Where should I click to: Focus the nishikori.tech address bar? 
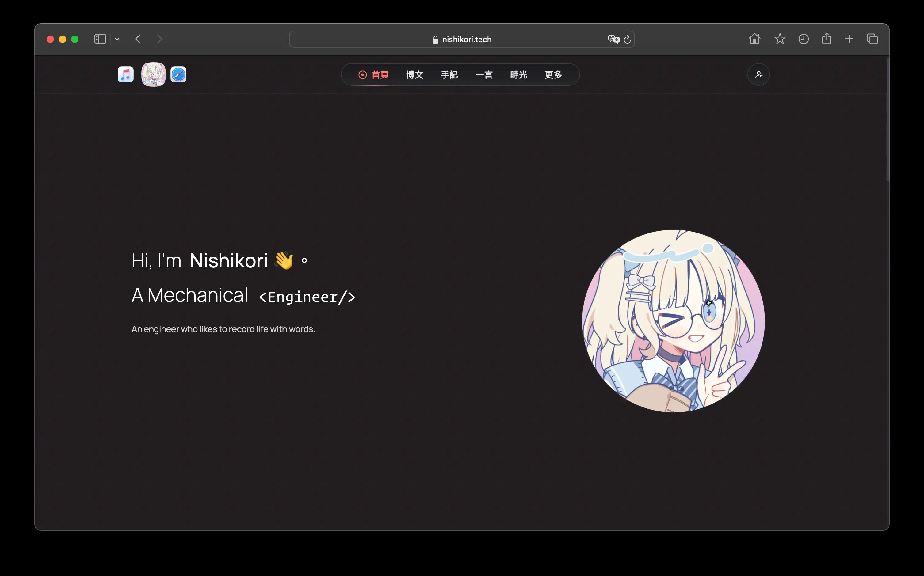point(462,39)
